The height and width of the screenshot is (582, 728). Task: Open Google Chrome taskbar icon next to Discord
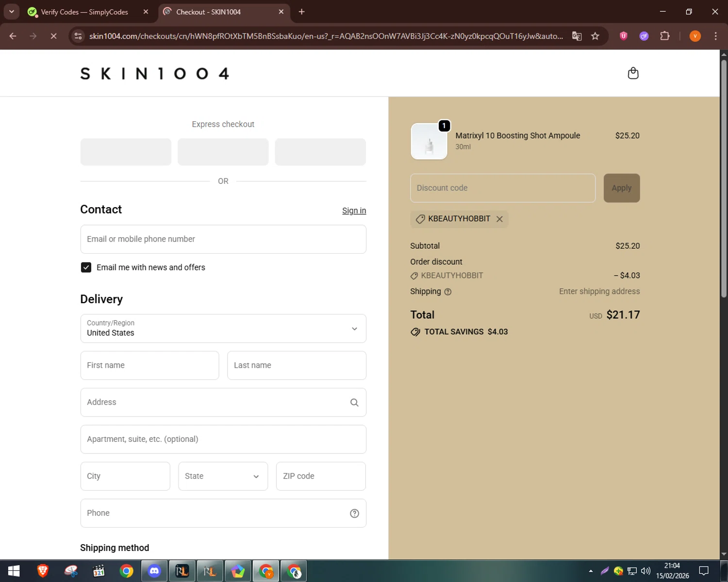tap(127, 571)
